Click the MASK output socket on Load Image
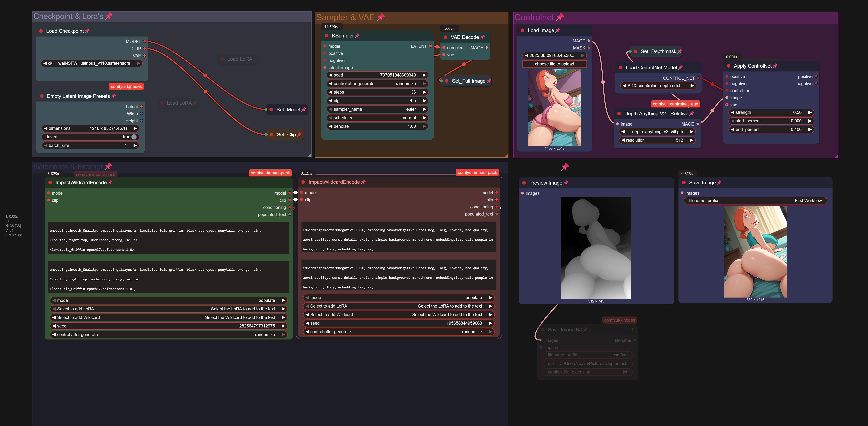The height and width of the screenshot is (426, 868). (x=589, y=48)
